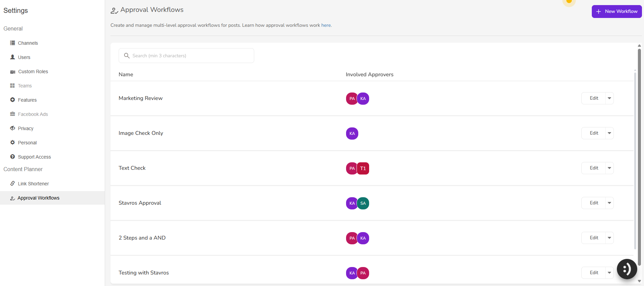This screenshot has height=286, width=644.
Task: Click the T1 approver avatar in Text Check
Action: coord(363,168)
